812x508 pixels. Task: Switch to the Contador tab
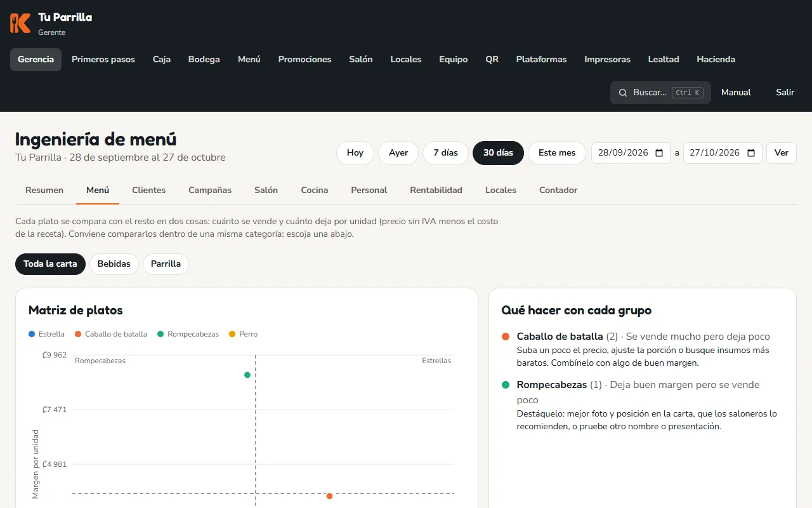[x=558, y=190]
